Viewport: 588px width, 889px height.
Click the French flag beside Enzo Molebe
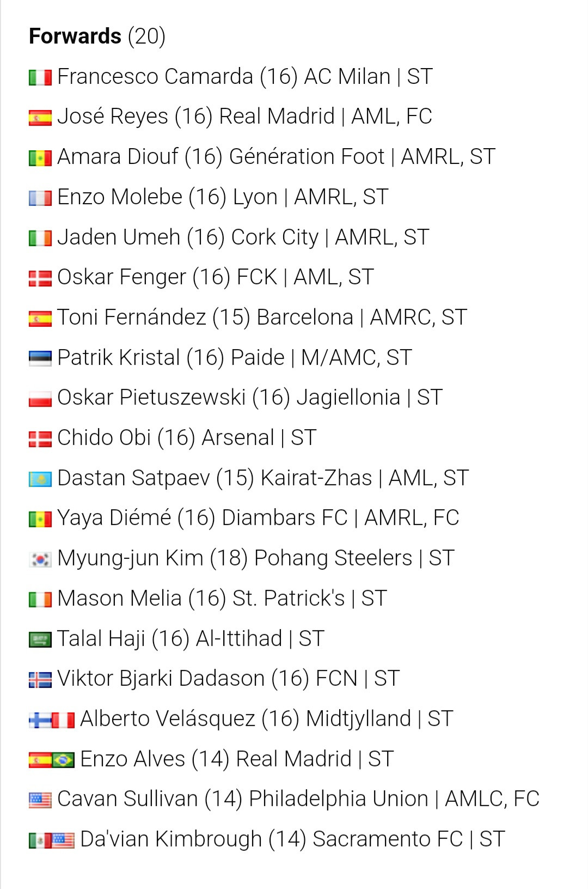(x=40, y=198)
